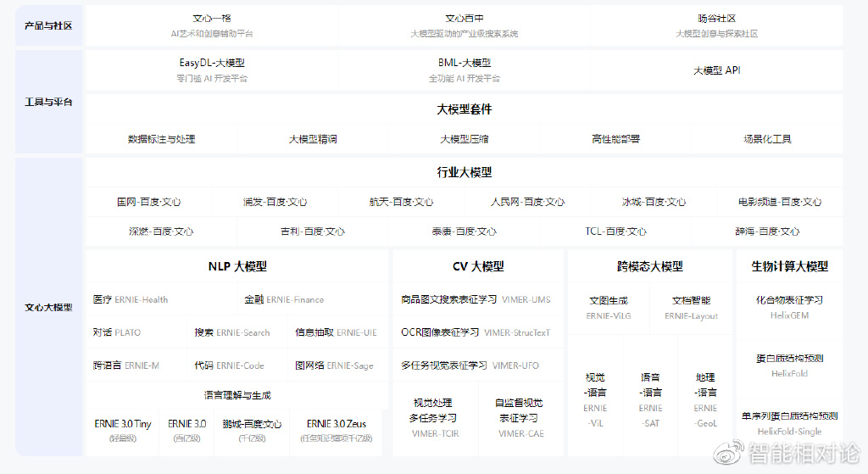
Task: Select 冰城-百度·文心 industry model
Action: (654, 202)
